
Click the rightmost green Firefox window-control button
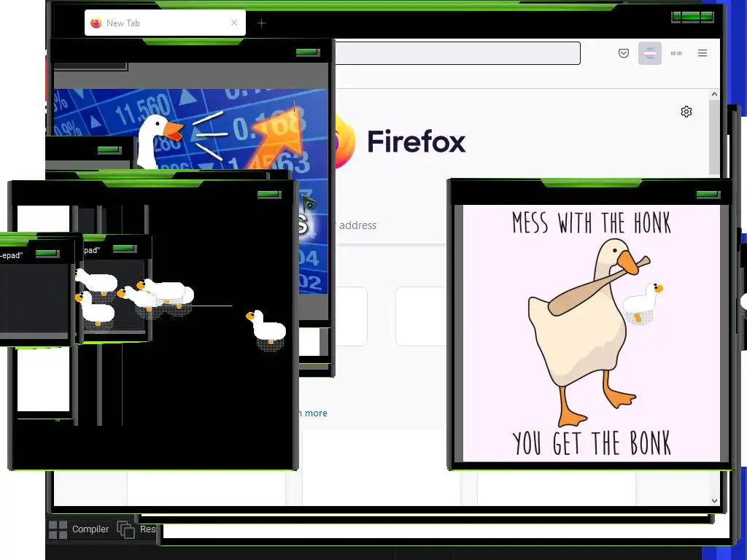(707, 17)
